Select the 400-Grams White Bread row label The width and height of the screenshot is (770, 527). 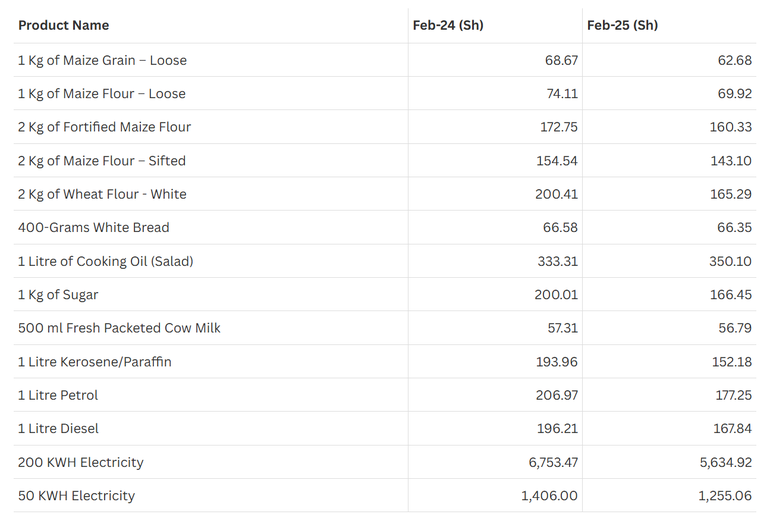tap(94, 228)
